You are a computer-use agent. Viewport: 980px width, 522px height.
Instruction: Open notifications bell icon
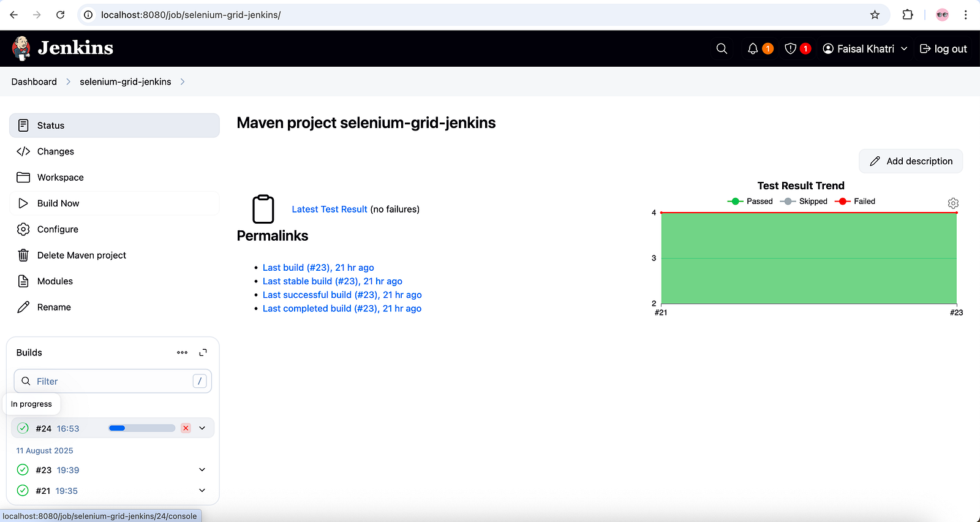click(753, 48)
